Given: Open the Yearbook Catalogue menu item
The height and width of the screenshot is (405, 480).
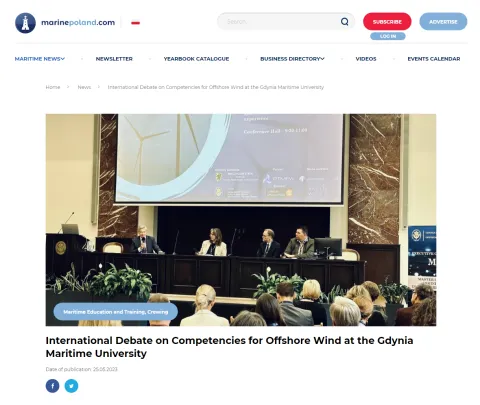Looking at the screenshot, I should 196,59.
